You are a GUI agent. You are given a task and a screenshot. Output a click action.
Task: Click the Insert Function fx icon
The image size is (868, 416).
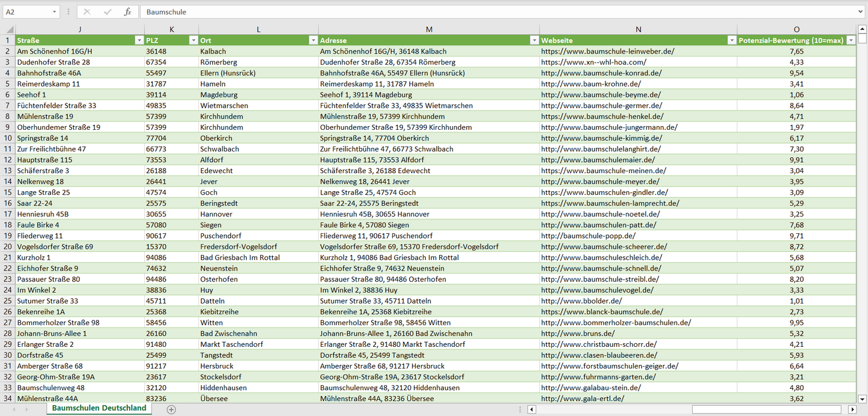[x=127, y=12]
